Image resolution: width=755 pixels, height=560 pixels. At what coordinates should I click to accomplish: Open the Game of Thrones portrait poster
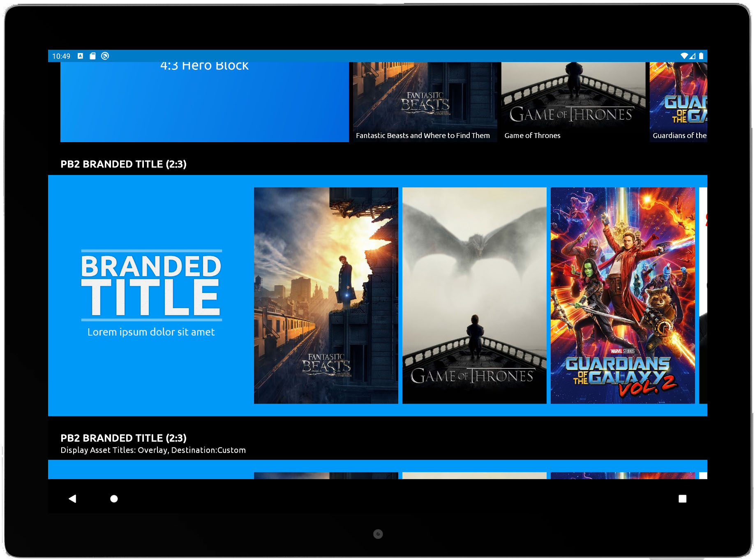[474, 295]
